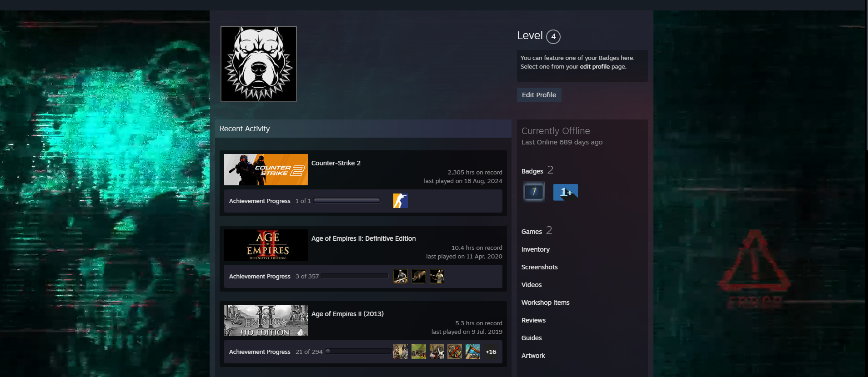The height and width of the screenshot is (377, 868).
Task: Open the white-robed knight achievement icon
Action: [x=437, y=352]
